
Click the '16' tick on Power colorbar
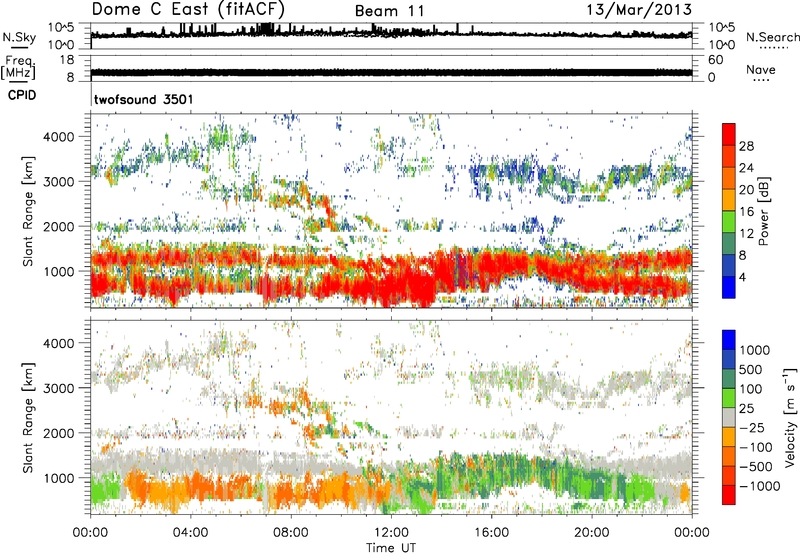pos(746,212)
